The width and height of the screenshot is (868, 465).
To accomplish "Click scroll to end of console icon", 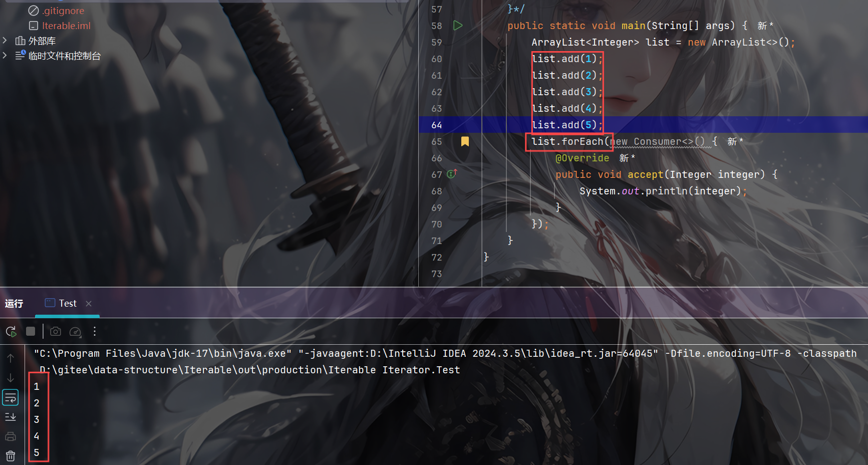I will coord(11,417).
